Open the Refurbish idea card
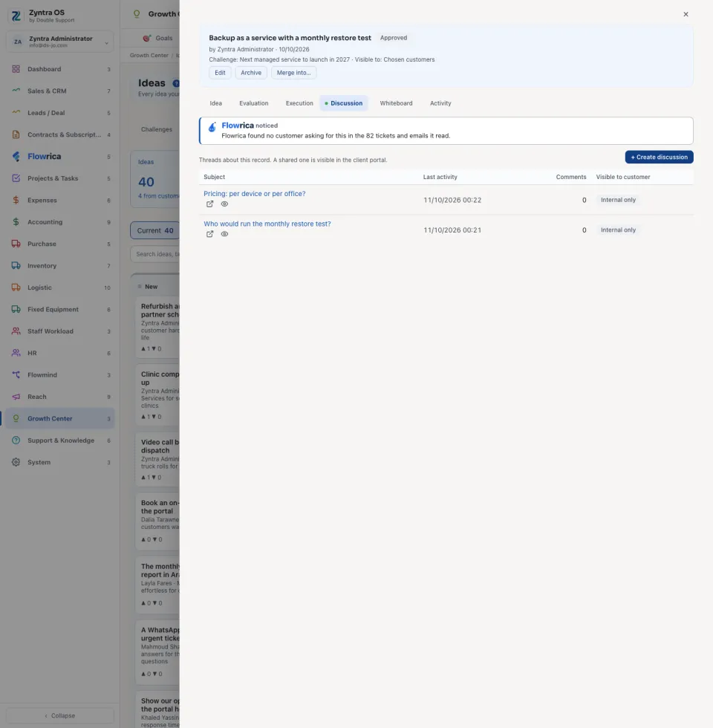Viewport: 713px width, 728px height. click(157, 327)
